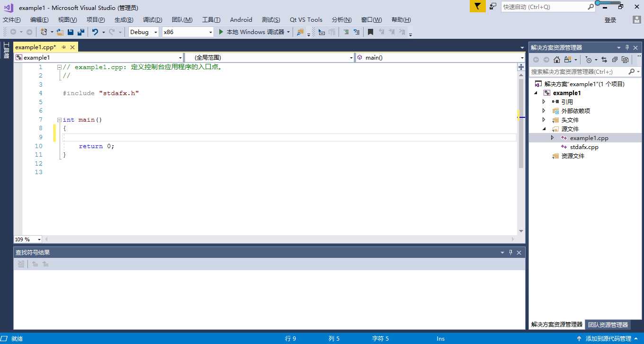Click the 搜索解决方案资源管理器 search field
The width and height of the screenshot is (644, 344).
click(x=585, y=71)
